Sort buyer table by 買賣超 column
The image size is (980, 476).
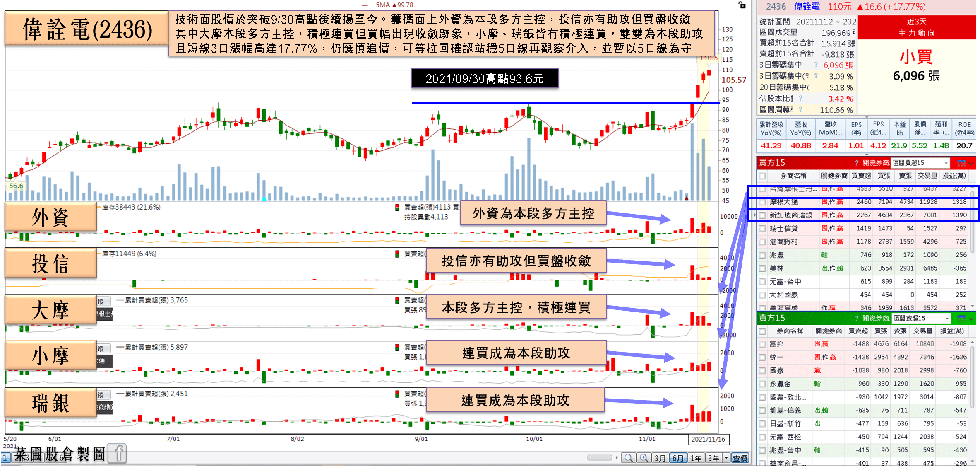point(861,176)
